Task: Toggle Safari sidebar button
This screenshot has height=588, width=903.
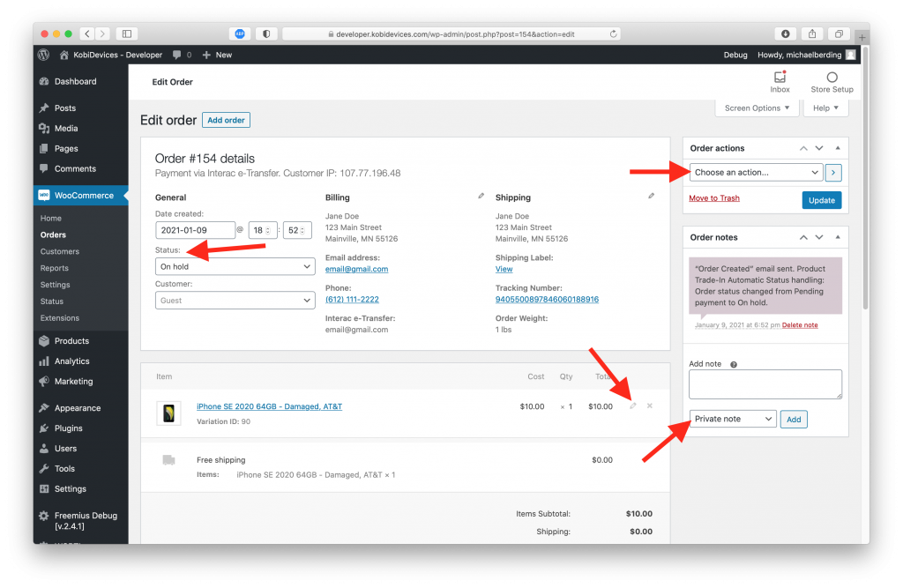Action: click(127, 34)
